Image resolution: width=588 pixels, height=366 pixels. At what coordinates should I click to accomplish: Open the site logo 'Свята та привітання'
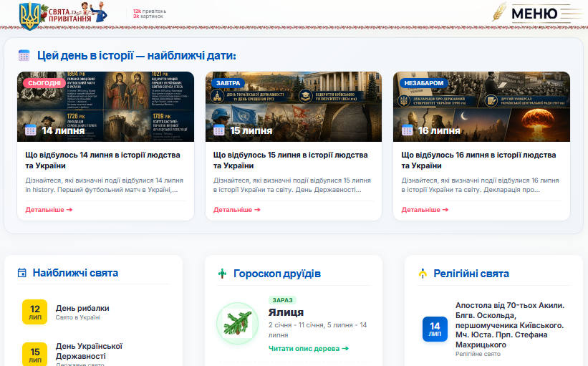(63, 15)
